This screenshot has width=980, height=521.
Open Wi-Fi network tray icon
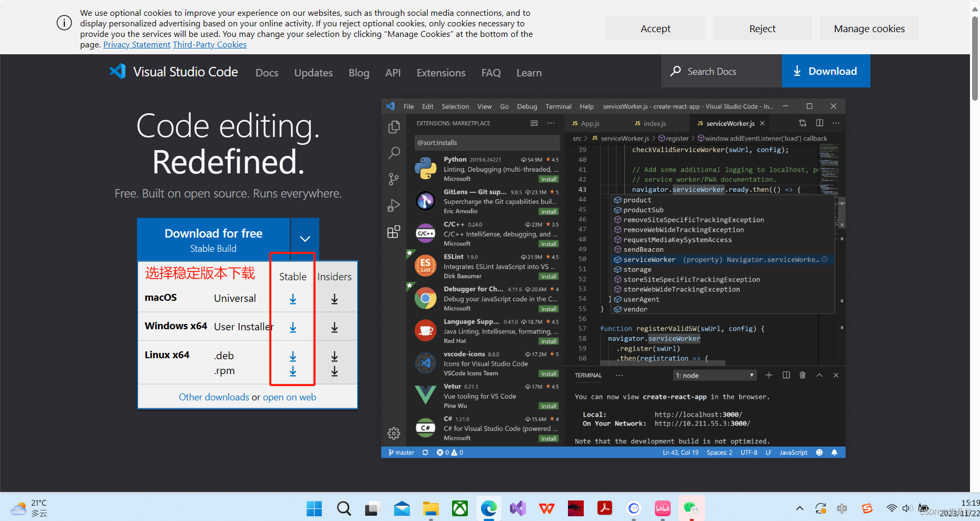[x=891, y=508]
